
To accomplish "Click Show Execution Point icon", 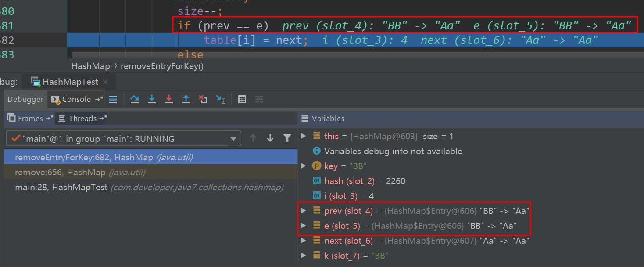I will (x=113, y=100).
